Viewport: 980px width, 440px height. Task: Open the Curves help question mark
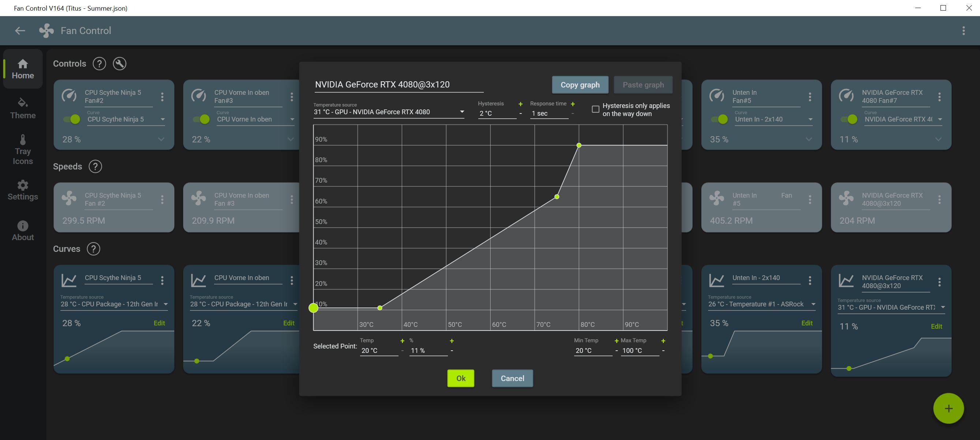(x=93, y=249)
